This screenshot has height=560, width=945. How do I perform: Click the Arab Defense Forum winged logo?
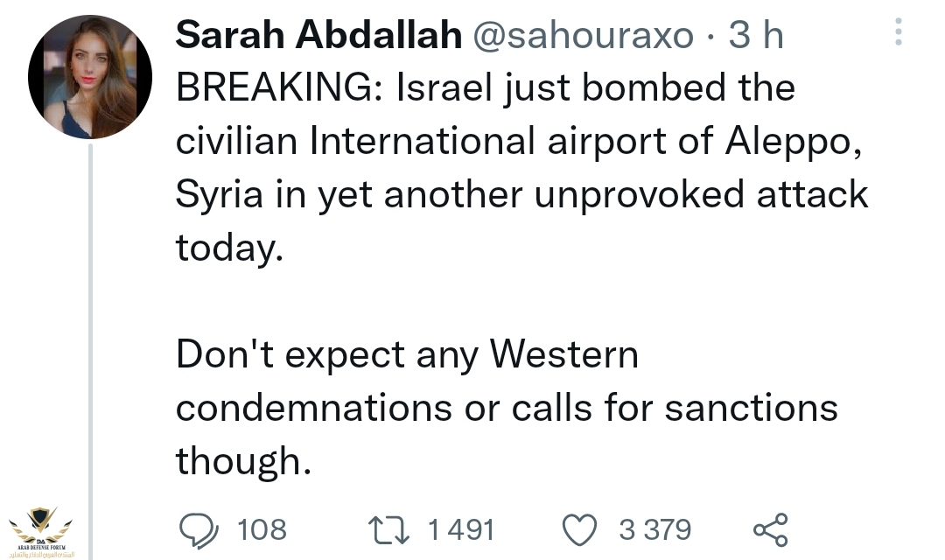pyautogui.click(x=40, y=523)
